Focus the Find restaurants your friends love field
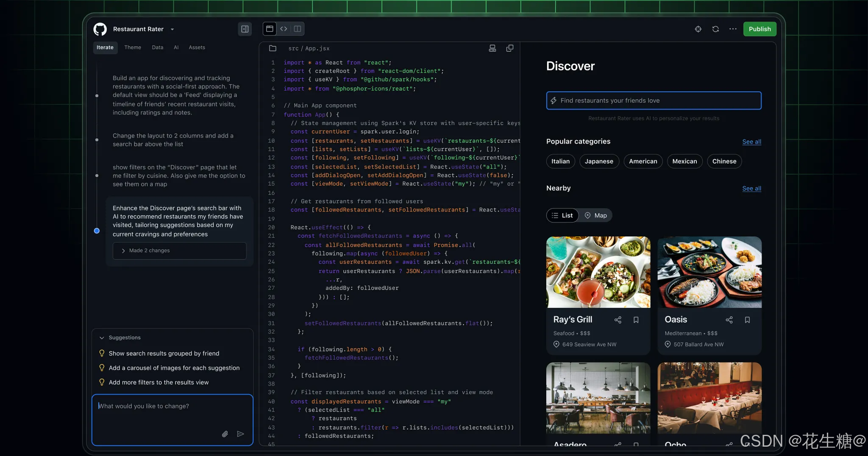 click(654, 100)
